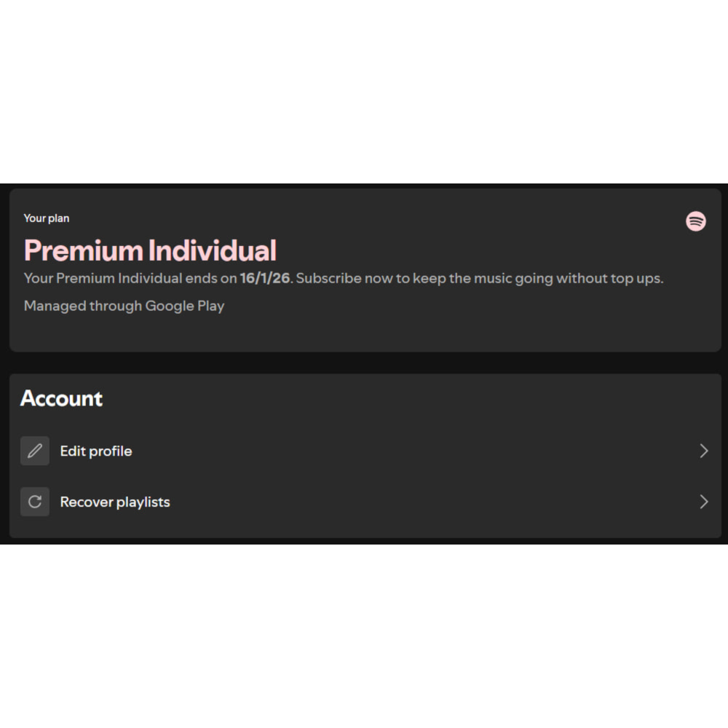Open the chevron arrow on the Edit profile row

tap(704, 451)
